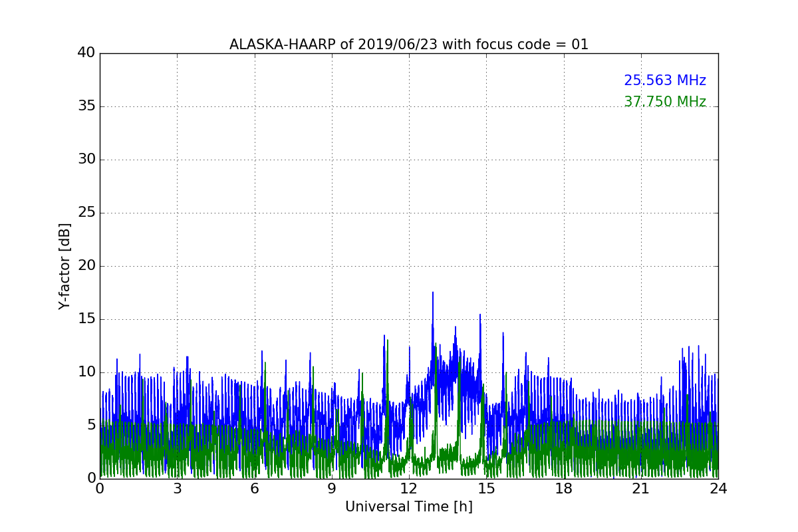Select the green 37.750 MHz legend label
The height and width of the screenshot is (532, 798).
pos(665,102)
